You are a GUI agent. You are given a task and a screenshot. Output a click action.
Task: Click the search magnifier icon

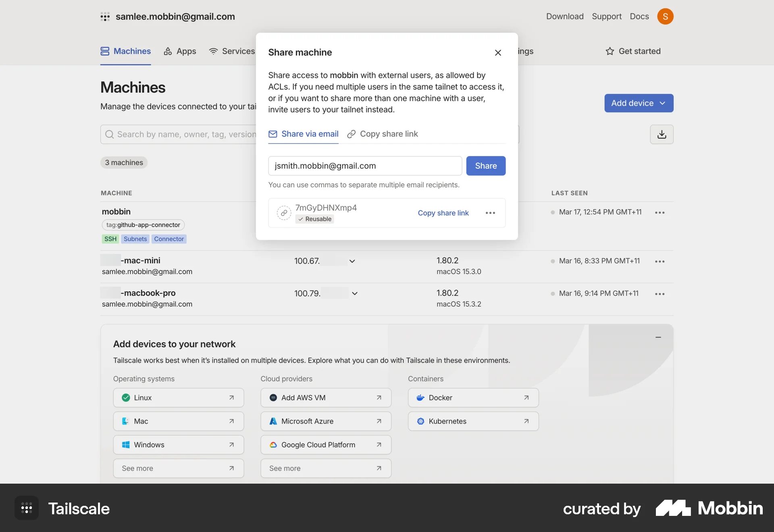pos(110,134)
